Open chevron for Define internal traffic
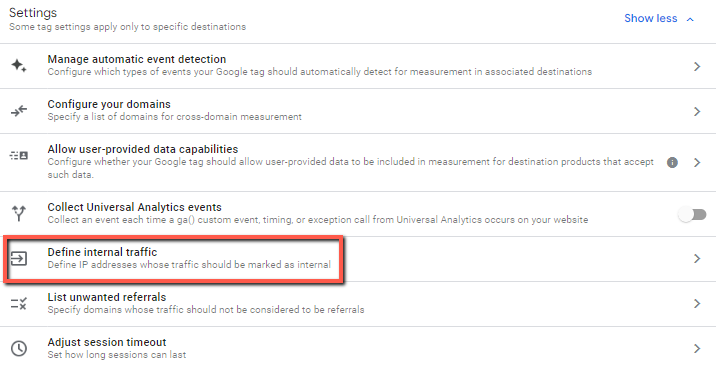Screen dimensions: 716x369 click(x=697, y=258)
